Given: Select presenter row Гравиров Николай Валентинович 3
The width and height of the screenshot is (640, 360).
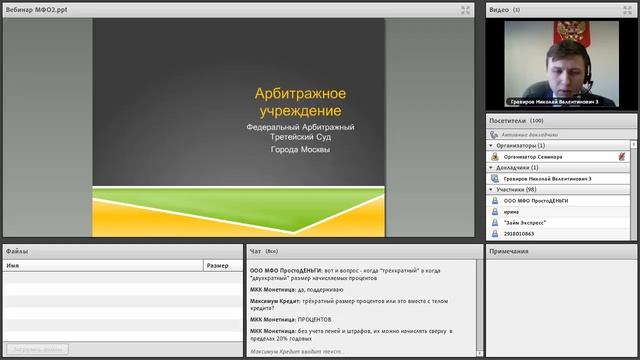Looking at the screenshot, I should coord(558,179).
